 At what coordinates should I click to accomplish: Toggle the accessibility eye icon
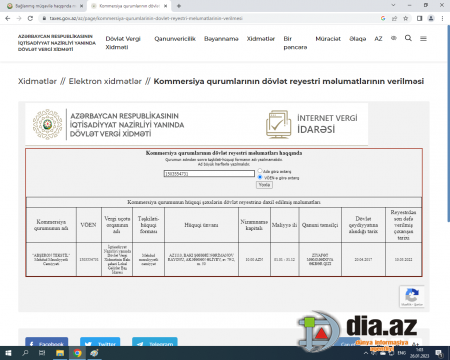pyautogui.click(x=394, y=38)
